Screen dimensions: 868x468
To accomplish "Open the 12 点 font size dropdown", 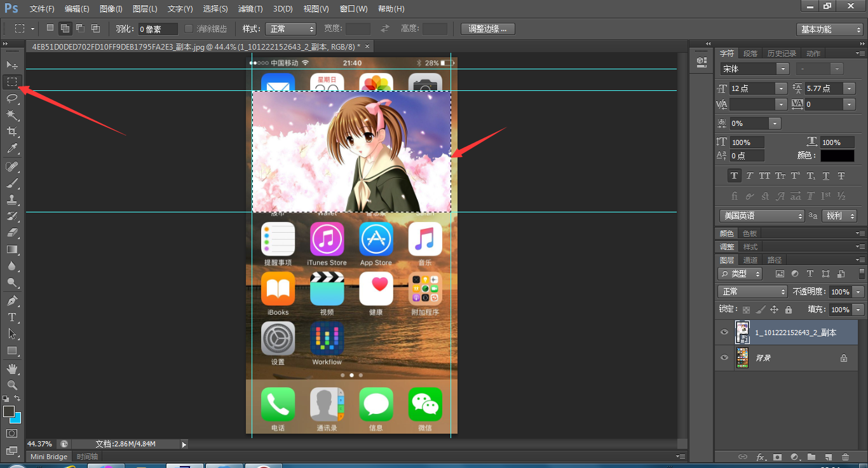I will coord(782,88).
